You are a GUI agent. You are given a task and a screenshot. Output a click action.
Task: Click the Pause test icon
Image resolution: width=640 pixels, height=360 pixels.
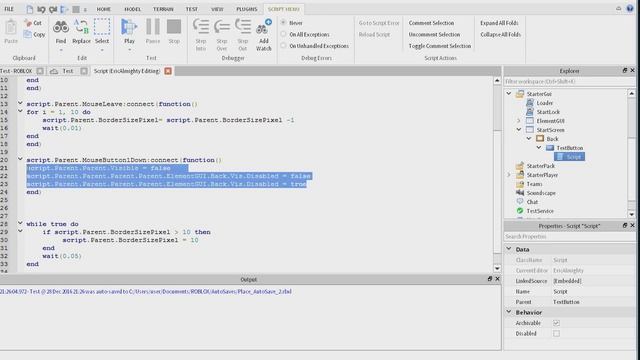pyautogui.click(x=153, y=27)
